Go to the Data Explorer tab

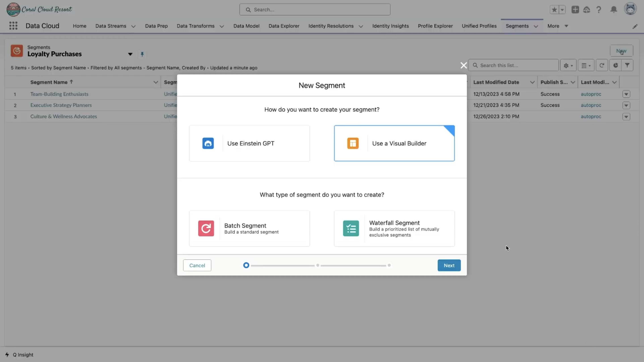[284, 26]
